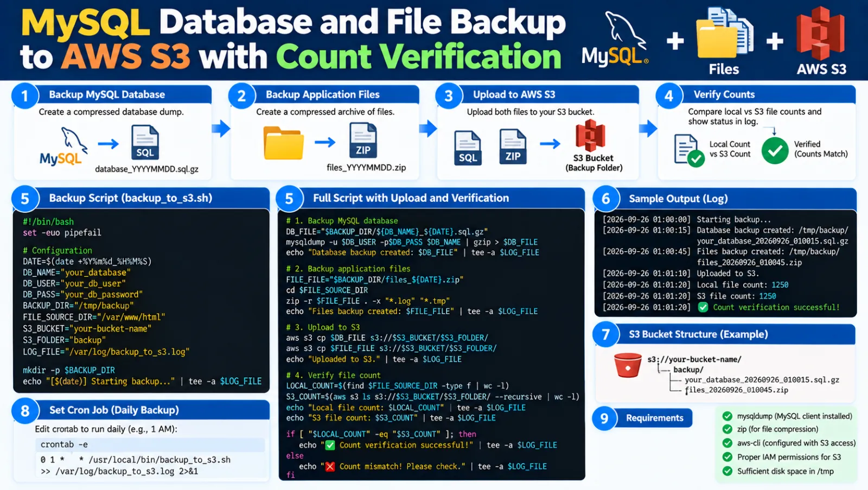868x490 pixels.
Task: Click the mysqldump -u $DB_USER command line
Action: [412, 242]
